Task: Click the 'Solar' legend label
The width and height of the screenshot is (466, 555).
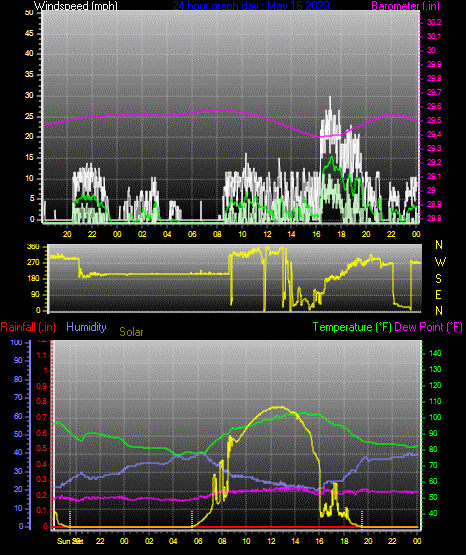Action: click(131, 332)
